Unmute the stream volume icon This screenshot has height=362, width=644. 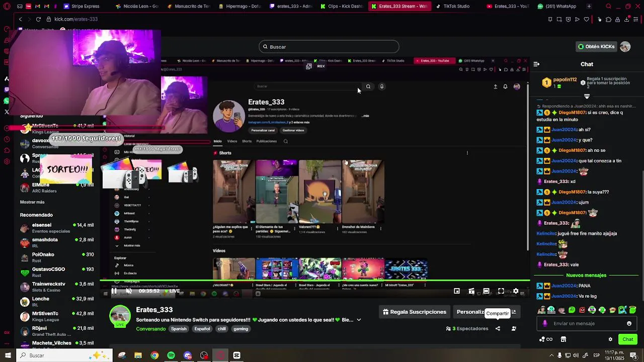[129, 291]
